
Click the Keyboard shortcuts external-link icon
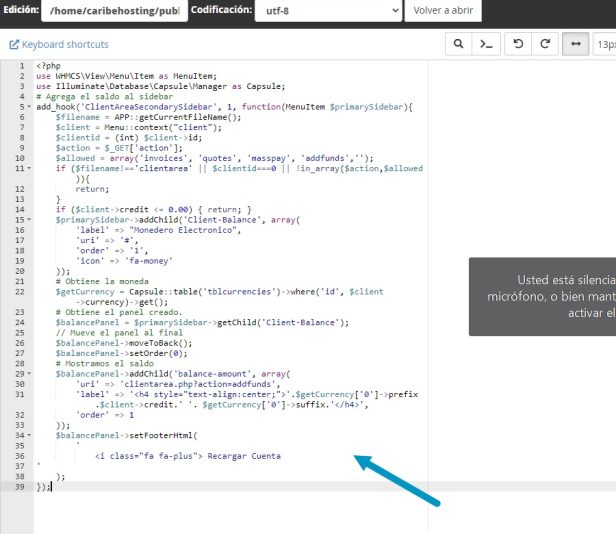14,45
